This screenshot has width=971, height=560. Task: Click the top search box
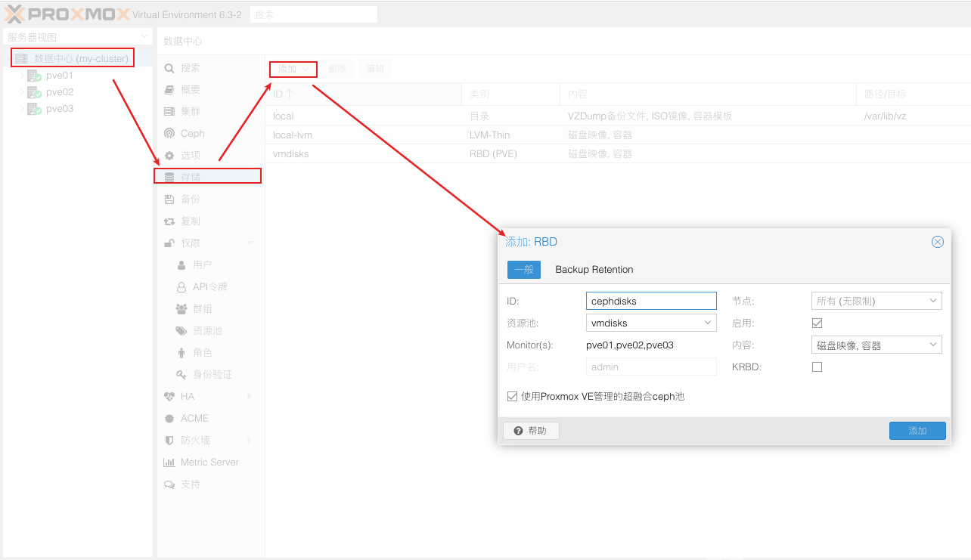pos(313,14)
